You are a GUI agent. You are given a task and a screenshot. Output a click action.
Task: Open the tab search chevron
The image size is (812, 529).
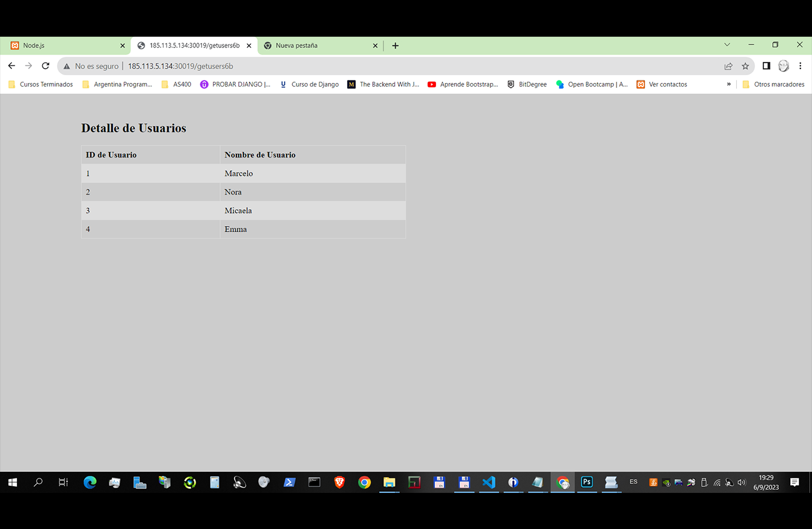[727, 44]
